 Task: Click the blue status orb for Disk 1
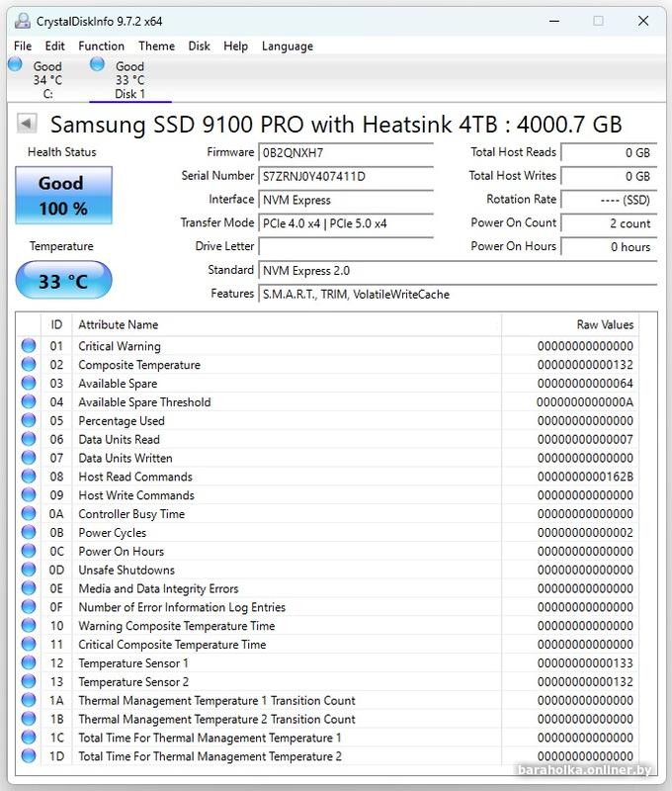(x=97, y=64)
